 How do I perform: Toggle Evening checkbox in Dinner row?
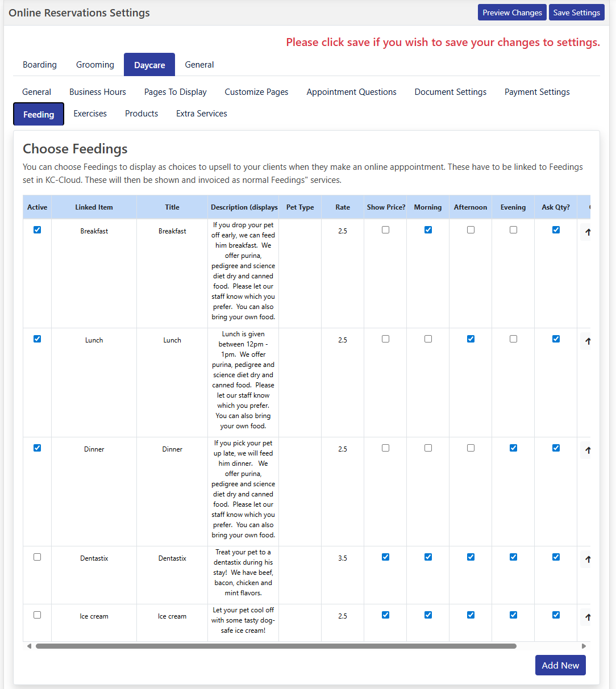(x=513, y=448)
